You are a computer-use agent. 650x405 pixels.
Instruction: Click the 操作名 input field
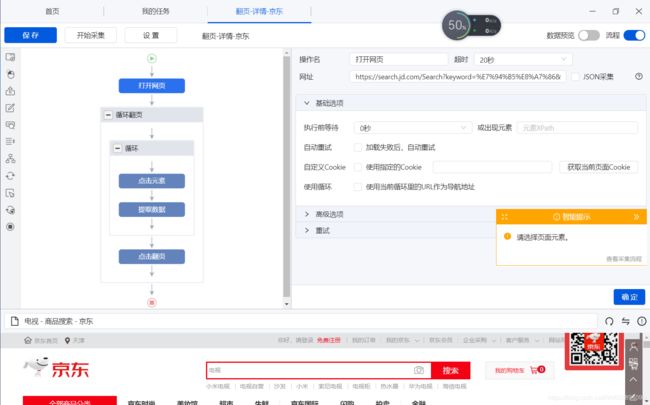tap(399, 59)
